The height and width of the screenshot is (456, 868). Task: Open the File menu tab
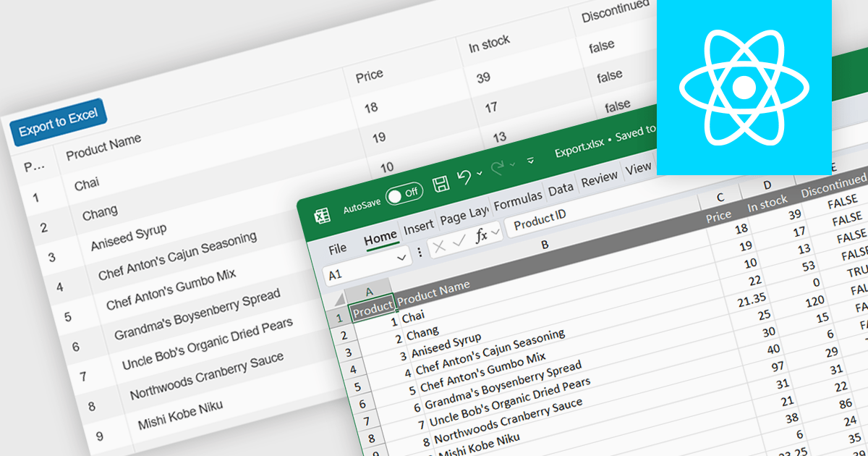337,249
